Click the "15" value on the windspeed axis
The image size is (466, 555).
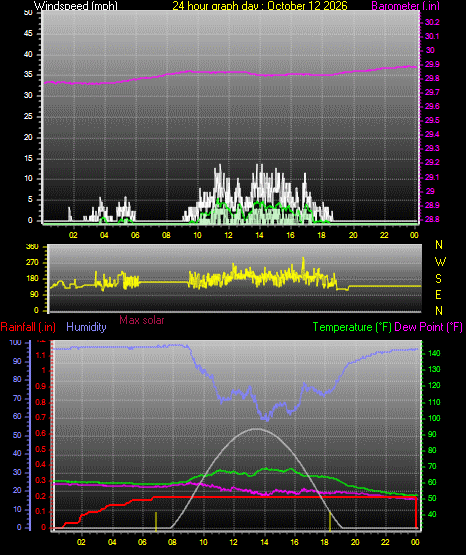28,158
